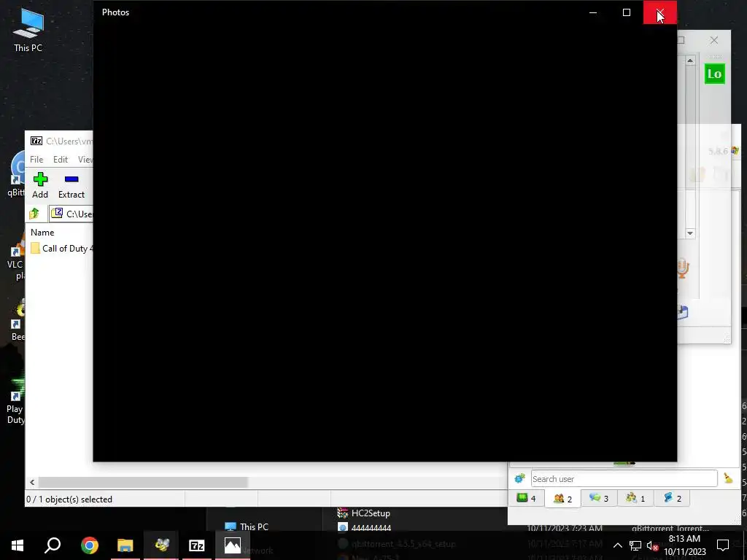Click the Photos taskbar icon
The height and width of the screenshot is (560, 747).
pyautogui.click(x=233, y=545)
